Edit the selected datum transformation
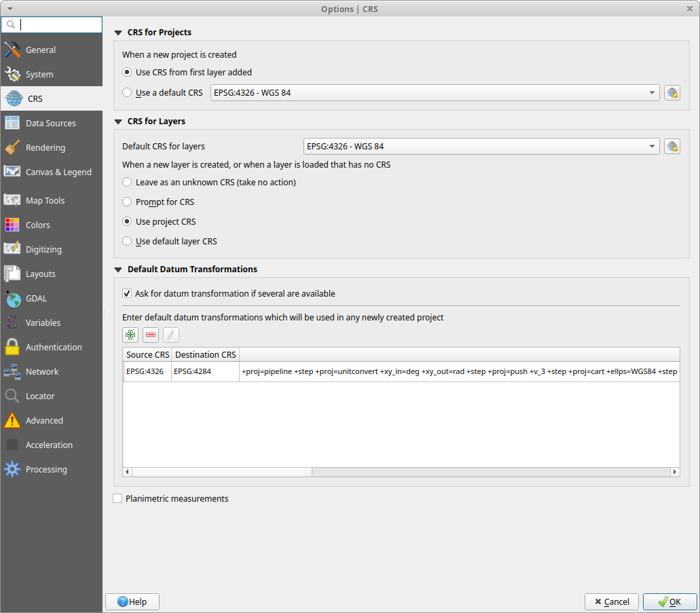Viewport: 700px width, 613px height. tap(170, 335)
